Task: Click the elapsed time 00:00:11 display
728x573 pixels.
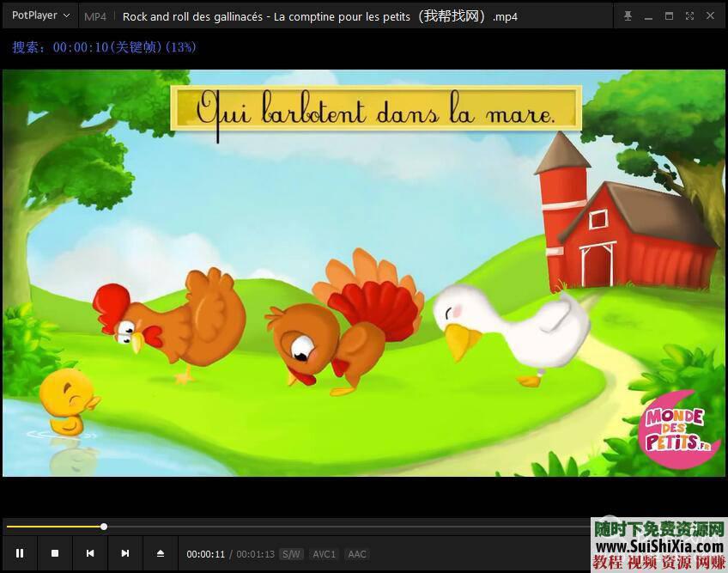Action: [x=205, y=554]
